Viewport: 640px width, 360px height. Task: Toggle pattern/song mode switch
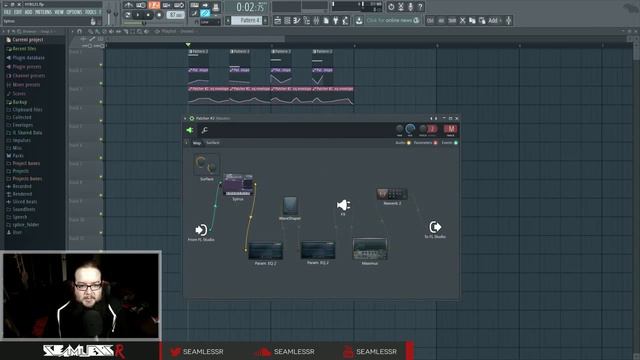pyautogui.click(x=128, y=15)
